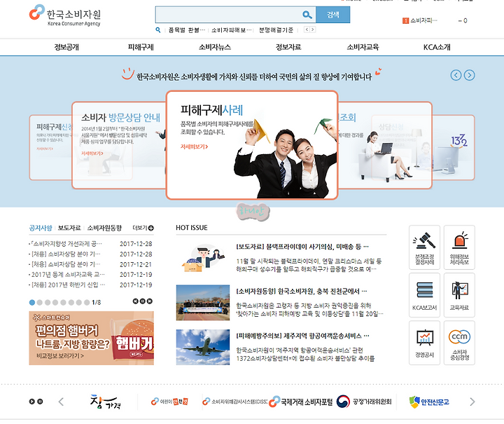The width and height of the screenshot is (504, 424).
Task: Click the 소비자피해보 suggested keyword
Action: pyautogui.click(x=232, y=30)
